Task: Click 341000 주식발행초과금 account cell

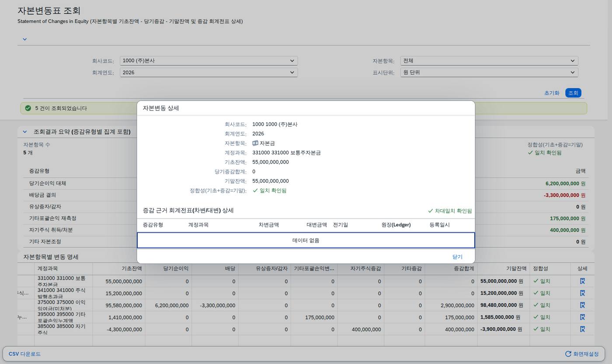Action: coord(63,293)
